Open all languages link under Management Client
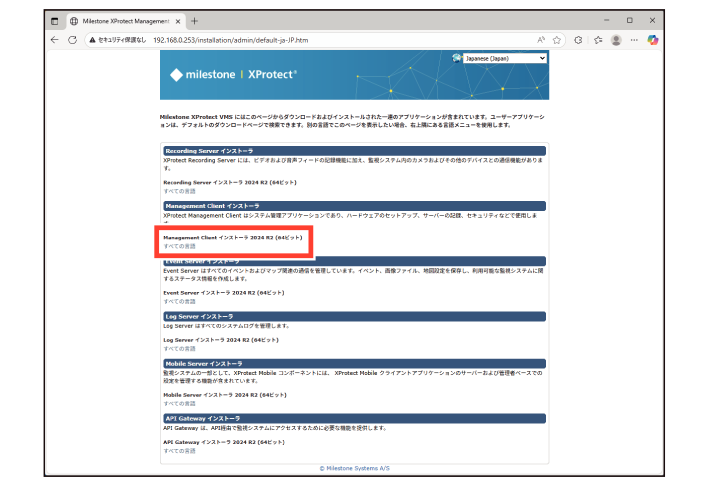Screen dimensions: 708x487 click(179, 246)
